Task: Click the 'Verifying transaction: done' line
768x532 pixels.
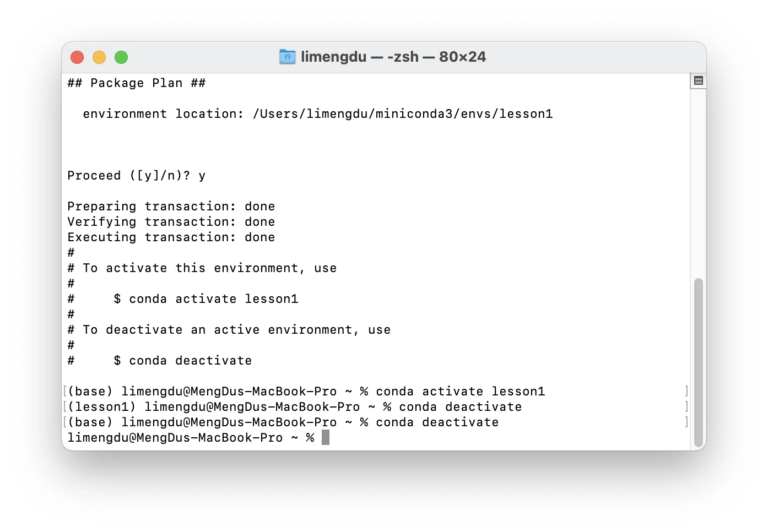Action: tap(171, 222)
